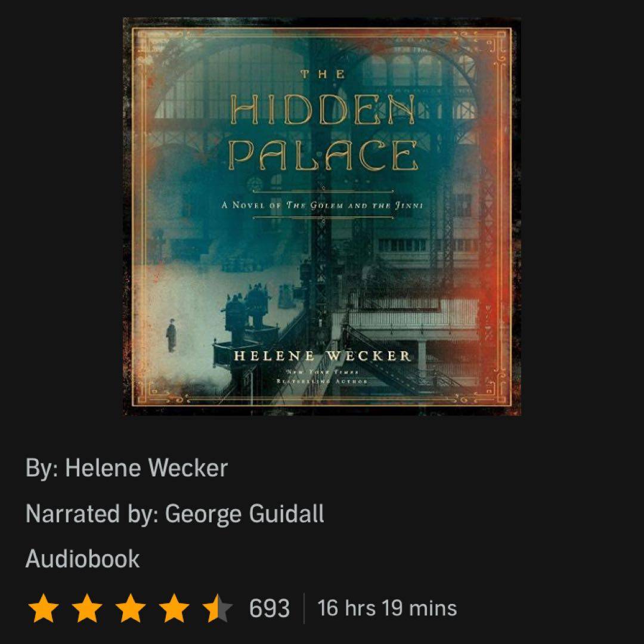Open author Helene Wecker's page
This screenshot has height=644, width=644.
click(x=146, y=468)
